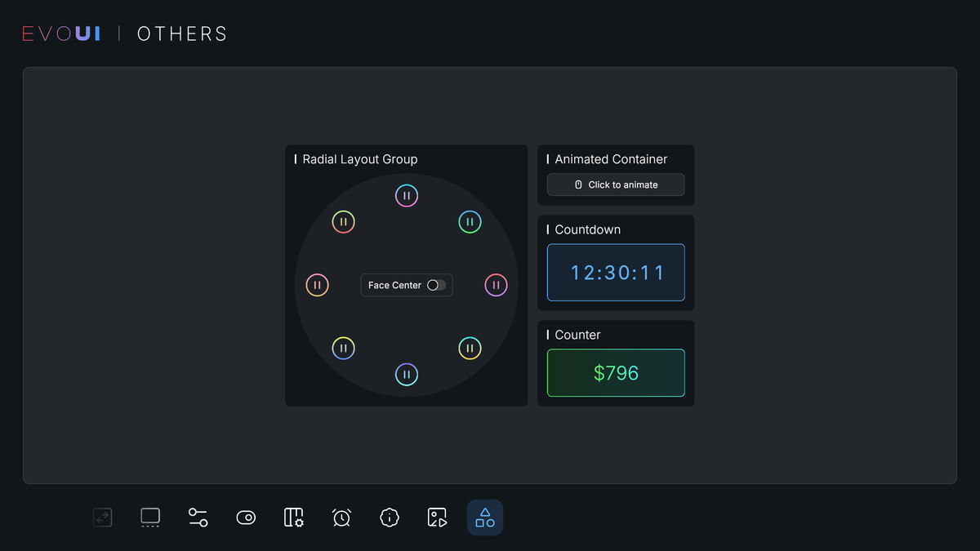Select the toggle switch section icon

click(246, 518)
